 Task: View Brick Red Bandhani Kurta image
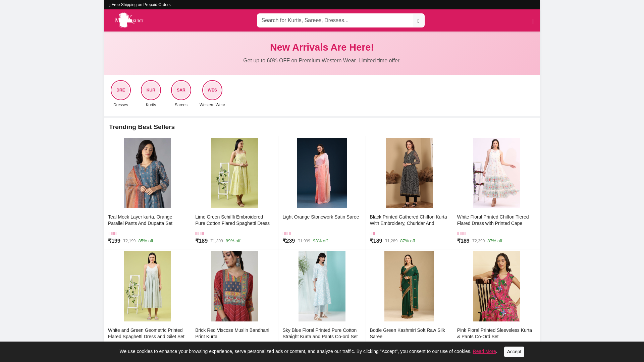[x=235, y=286]
